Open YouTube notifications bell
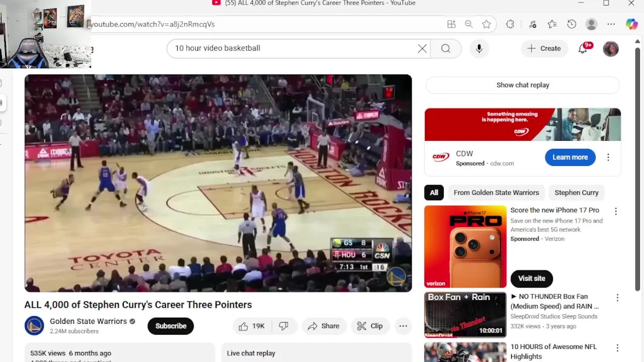 583,48
